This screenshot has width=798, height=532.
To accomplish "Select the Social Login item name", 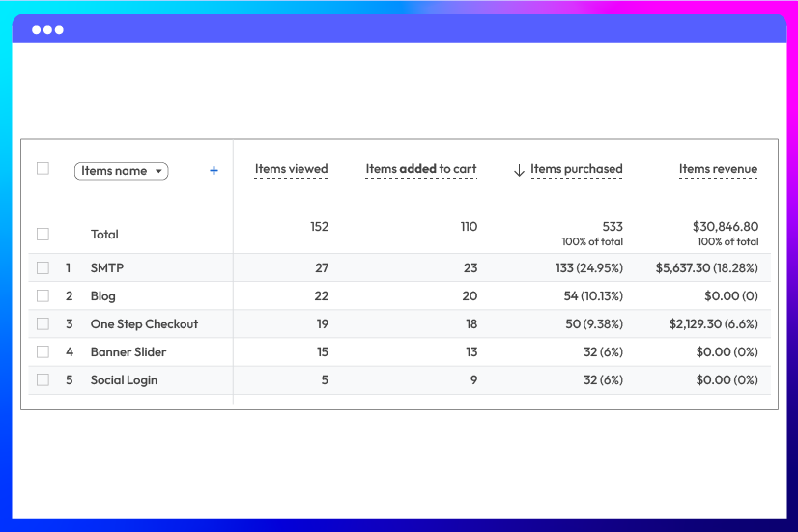I will coord(124,379).
